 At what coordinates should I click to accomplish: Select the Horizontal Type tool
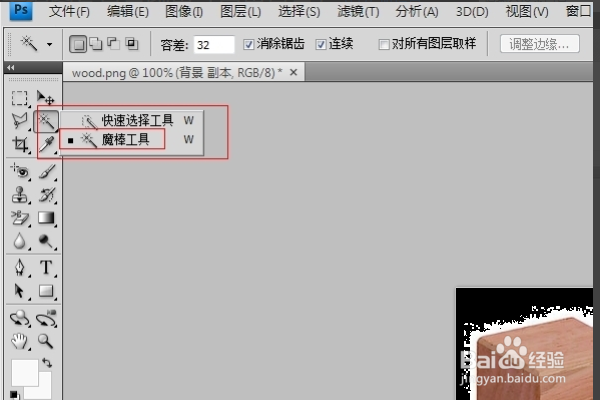pos(46,268)
